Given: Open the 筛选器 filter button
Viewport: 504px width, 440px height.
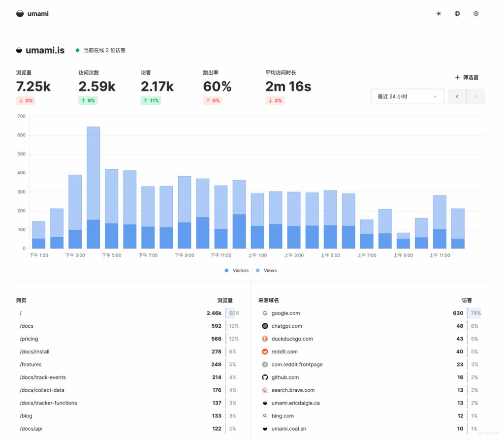Looking at the screenshot, I should (x=467, y=77).
